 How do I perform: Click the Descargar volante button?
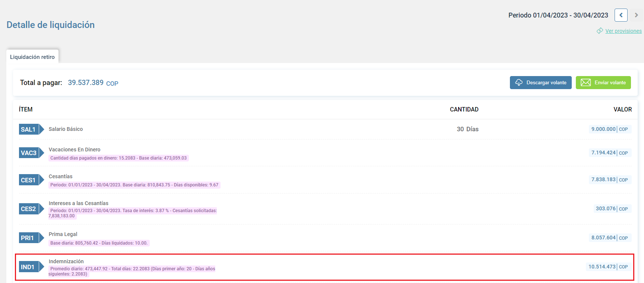[x=540, y=82]
